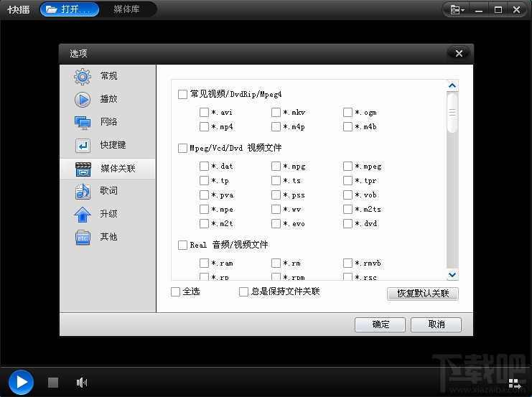
Task: Enable the *.mkv file association
Action: (x=276, y=112)
